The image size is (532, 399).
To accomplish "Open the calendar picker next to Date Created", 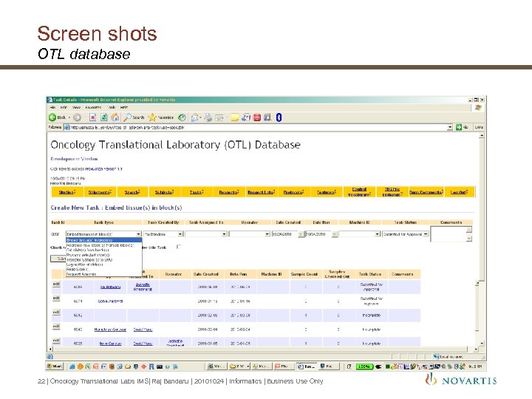I will tap(301, 234).
